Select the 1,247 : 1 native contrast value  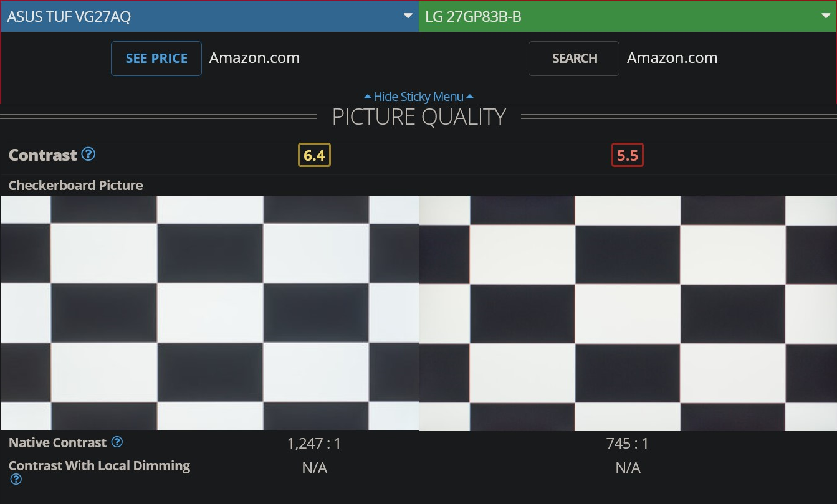coord(314,444)
